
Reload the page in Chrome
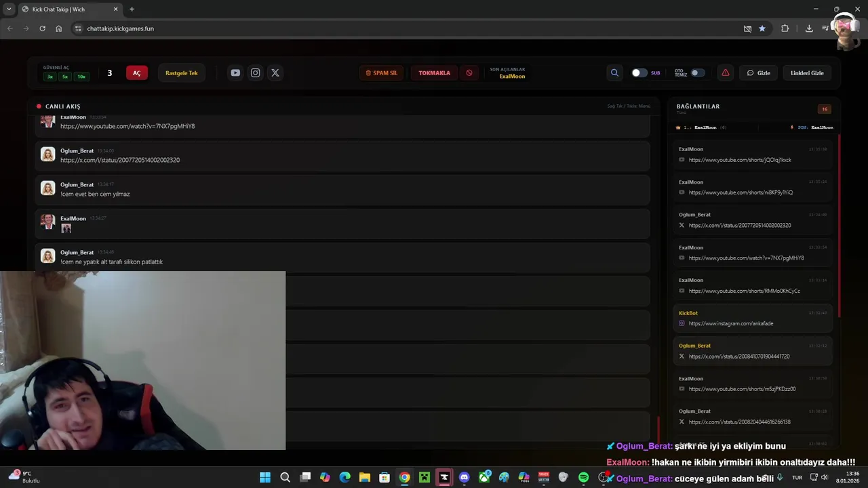pos(42,28)
